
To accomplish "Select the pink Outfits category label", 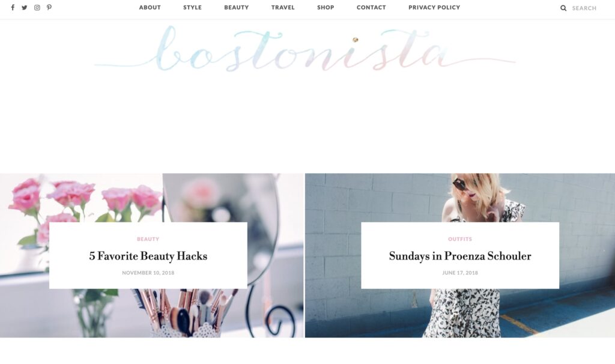I will tap(460, 239).
